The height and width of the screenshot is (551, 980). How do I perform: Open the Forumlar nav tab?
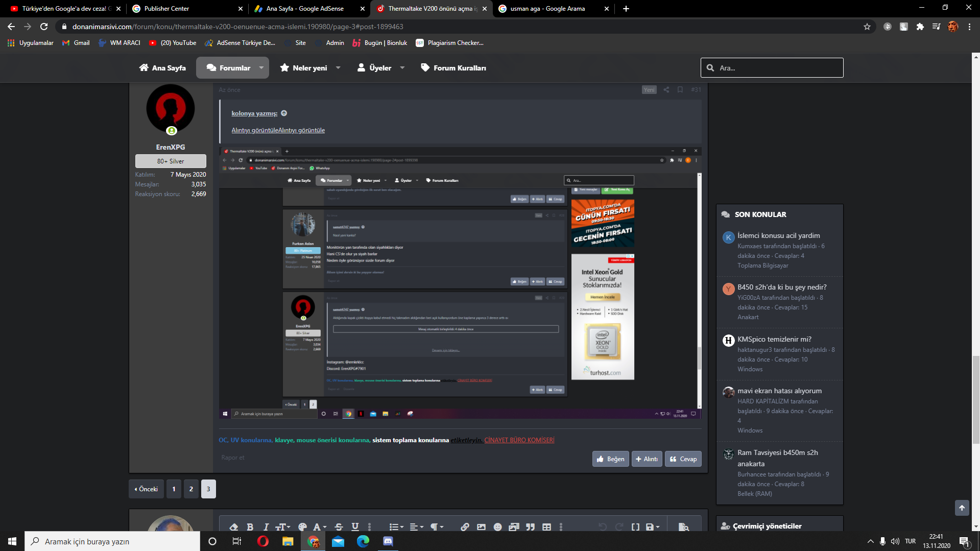point(228,68)
